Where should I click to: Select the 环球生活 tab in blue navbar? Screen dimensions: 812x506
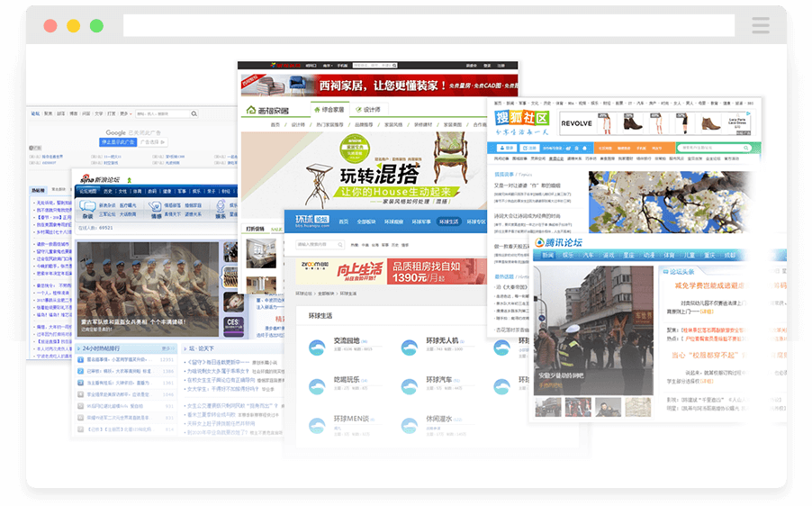(447, 221)
